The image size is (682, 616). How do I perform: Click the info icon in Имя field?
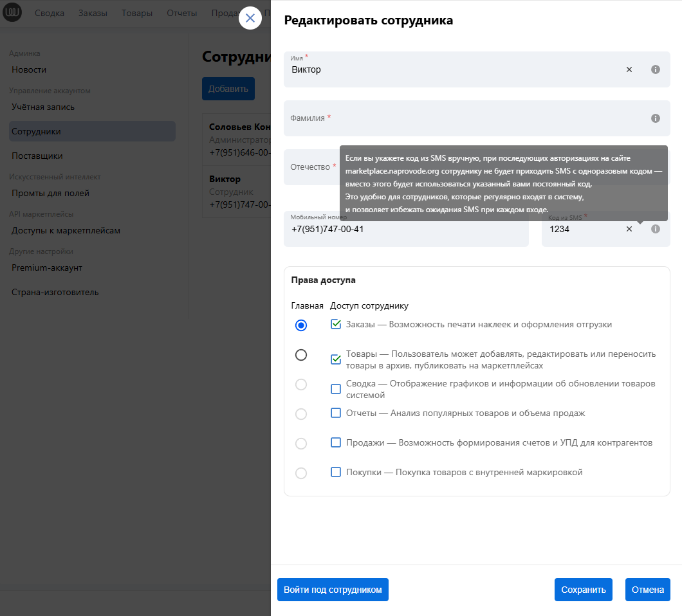pos(656,69)
